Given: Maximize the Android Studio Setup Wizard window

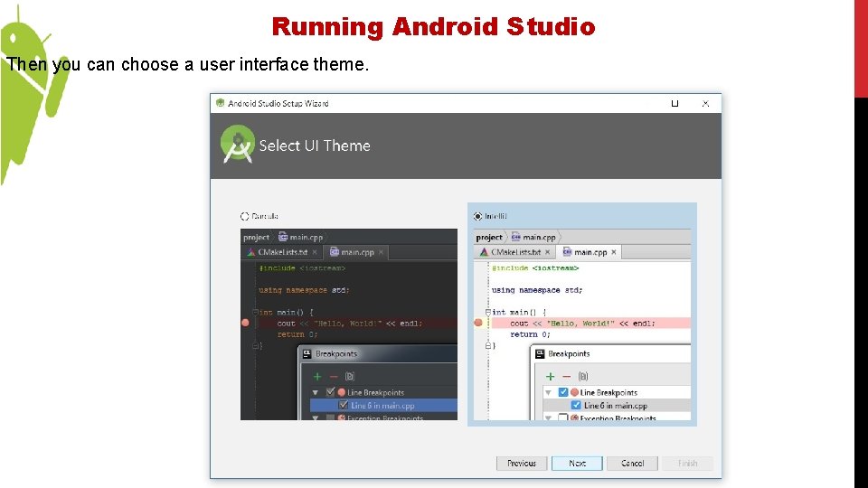Looking at the screenshot, I should (x=675, y=103).
